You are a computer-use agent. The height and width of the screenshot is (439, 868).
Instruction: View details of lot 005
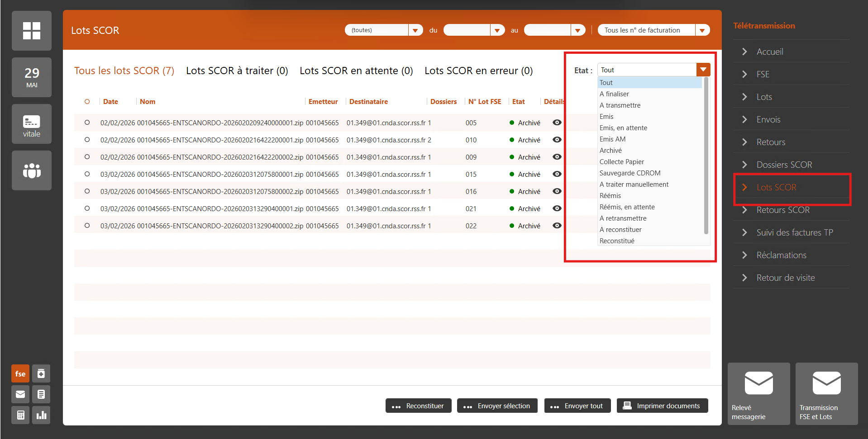(557, 123)
